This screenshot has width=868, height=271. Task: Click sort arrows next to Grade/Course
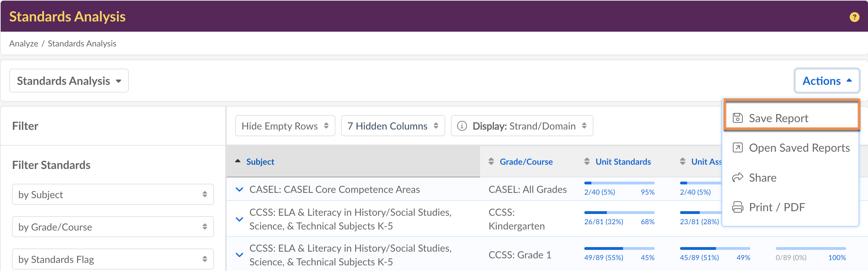point(491,162)
